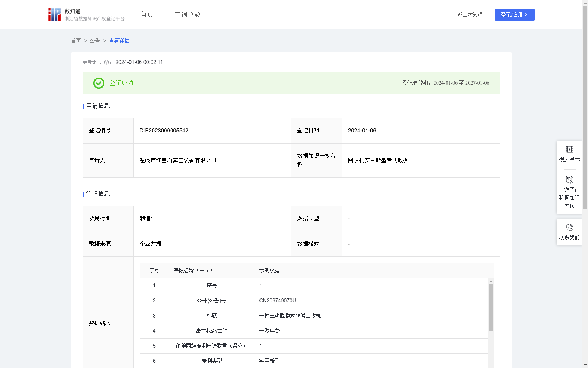Navigate to 公告 in the breadcrumb
This screenshot has height=368, width=588.
[x=95, y=41]
